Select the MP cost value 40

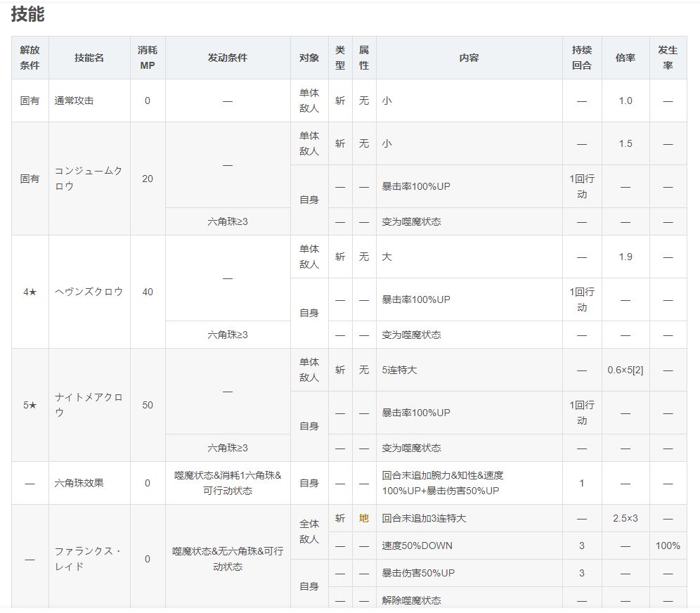148,292
